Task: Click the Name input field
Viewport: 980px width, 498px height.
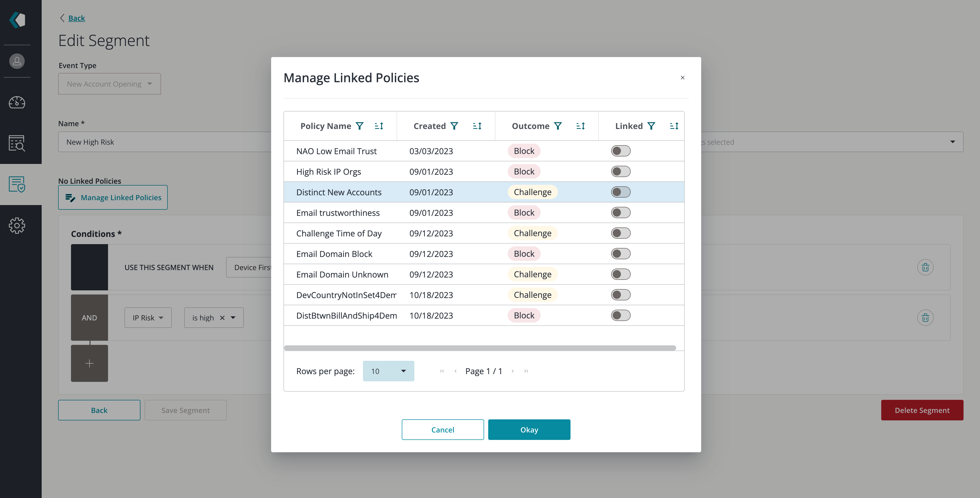Action: point(164,142)
